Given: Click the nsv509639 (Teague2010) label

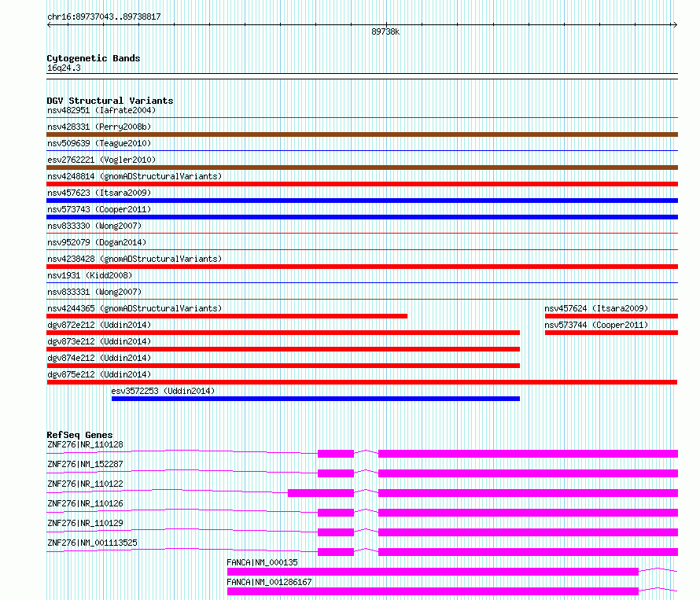Looking at the screenshot, I should (x=99, y=143).
